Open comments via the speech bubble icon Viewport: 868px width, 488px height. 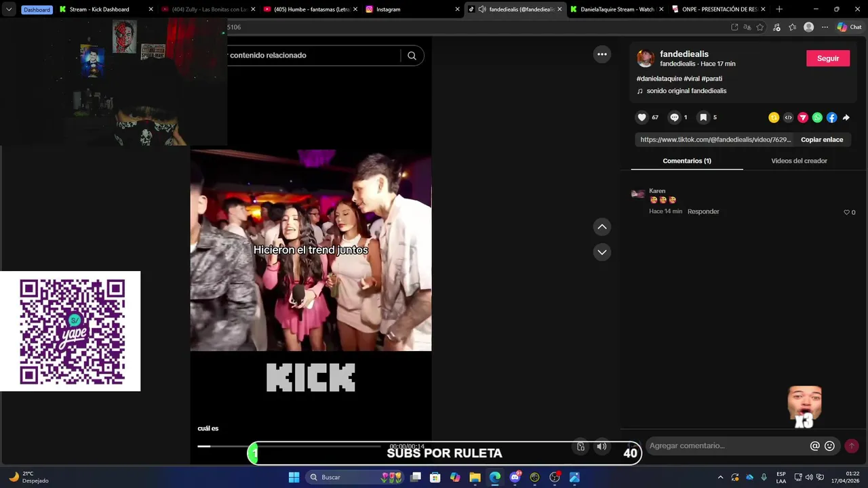(674, 117)
